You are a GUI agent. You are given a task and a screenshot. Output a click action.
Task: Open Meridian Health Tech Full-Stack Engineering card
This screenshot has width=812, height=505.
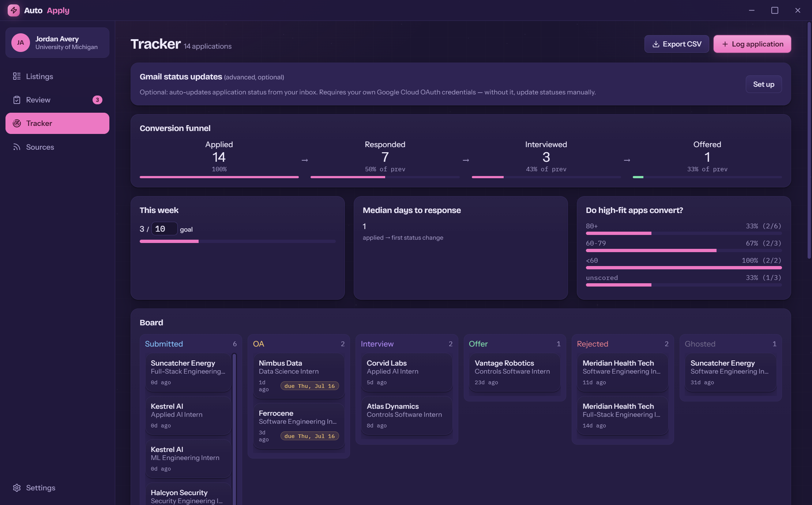(623, 415)
